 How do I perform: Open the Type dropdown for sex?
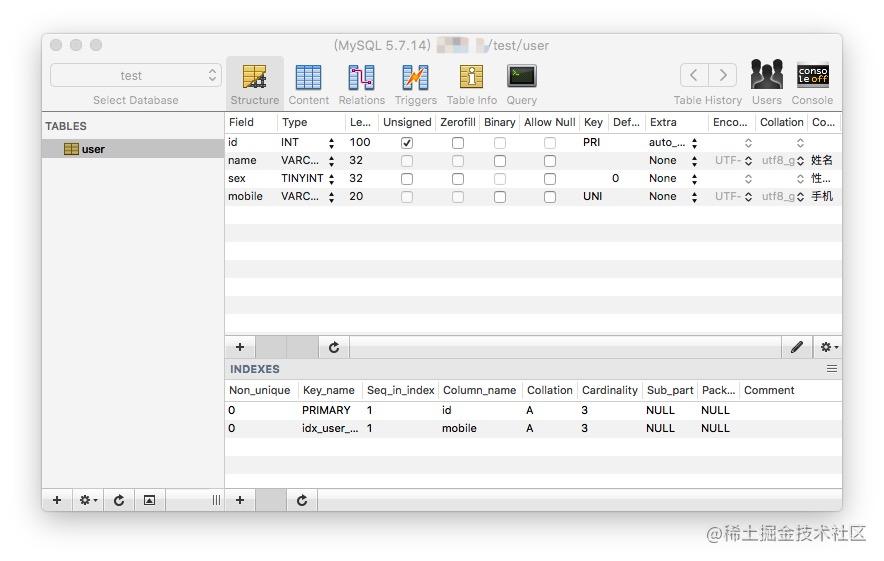[331, 179]
